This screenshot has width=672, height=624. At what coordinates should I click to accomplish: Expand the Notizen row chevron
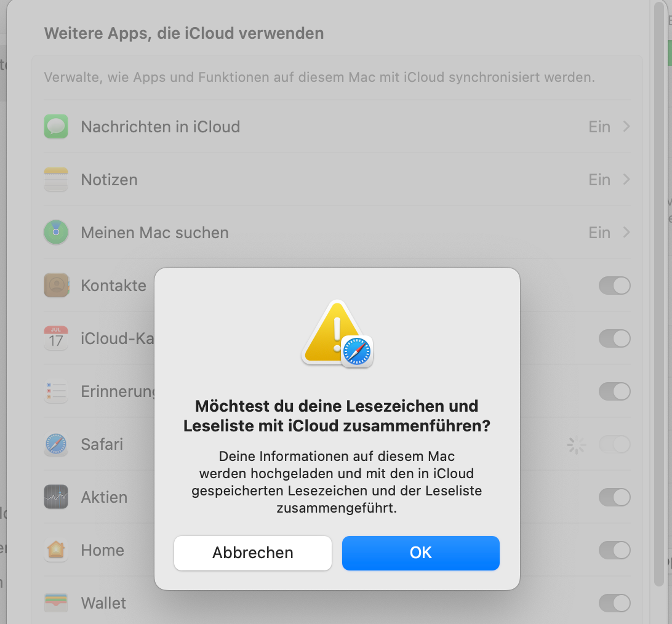point(626,179)
